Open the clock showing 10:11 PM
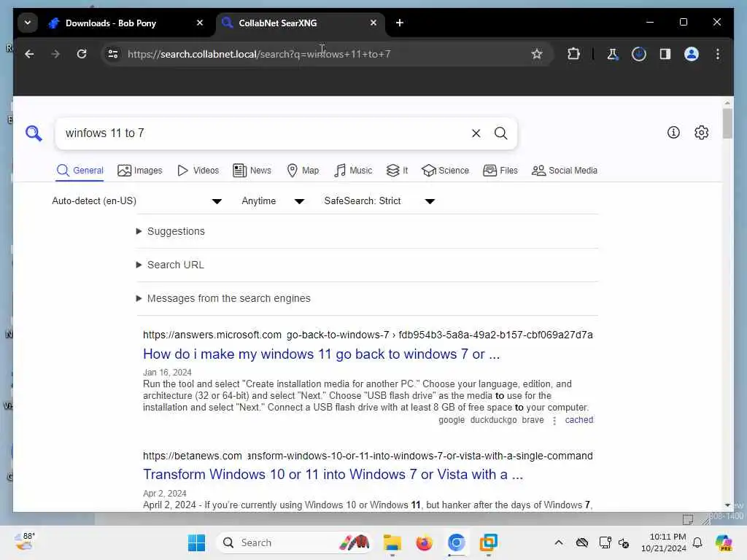Screen dimensions: 747x560 point(664,542)
